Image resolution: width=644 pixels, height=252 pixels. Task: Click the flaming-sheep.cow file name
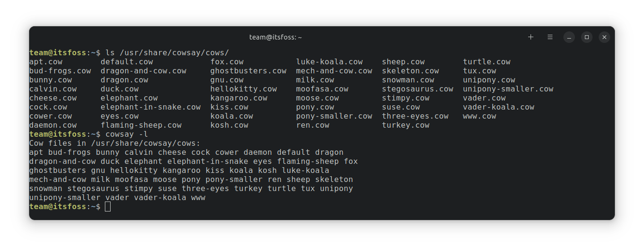coord(141,125)
